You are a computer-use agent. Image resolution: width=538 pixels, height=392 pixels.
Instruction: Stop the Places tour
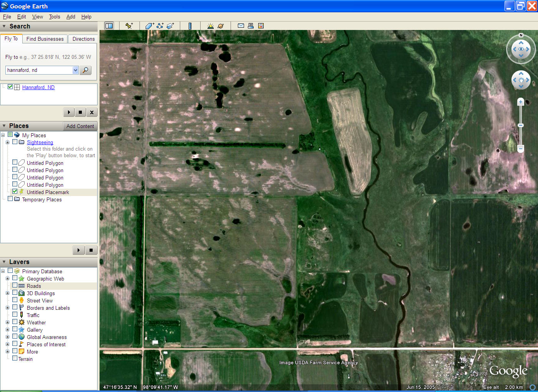click(91, 250)
